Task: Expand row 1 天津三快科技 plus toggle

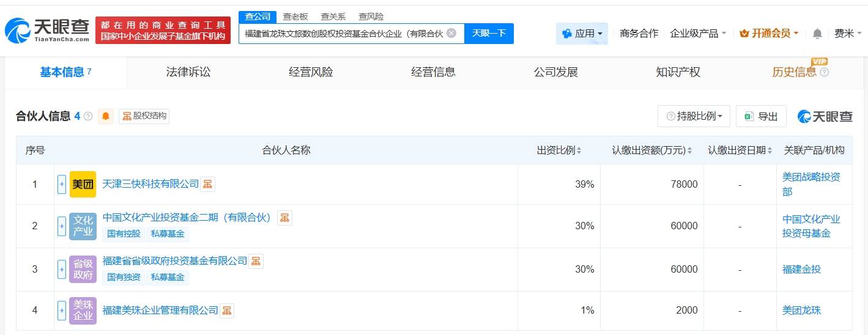Action: click(62, 184)
